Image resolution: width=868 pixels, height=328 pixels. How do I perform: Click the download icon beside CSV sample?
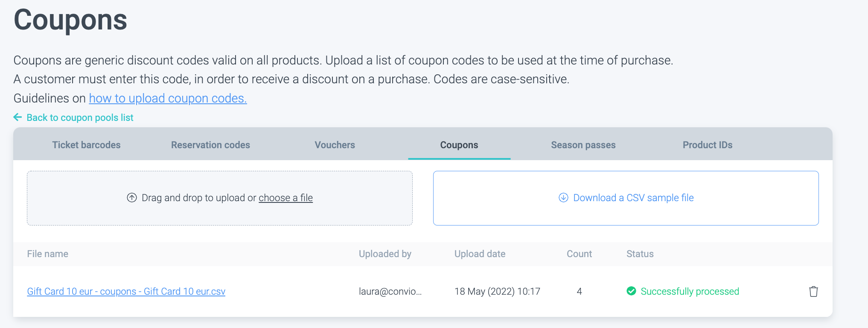tap(563, 198)
